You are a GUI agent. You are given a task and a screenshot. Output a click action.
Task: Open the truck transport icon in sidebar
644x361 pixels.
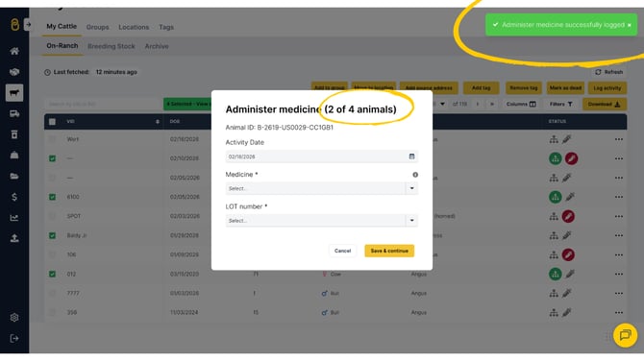[x=14, y=113]
